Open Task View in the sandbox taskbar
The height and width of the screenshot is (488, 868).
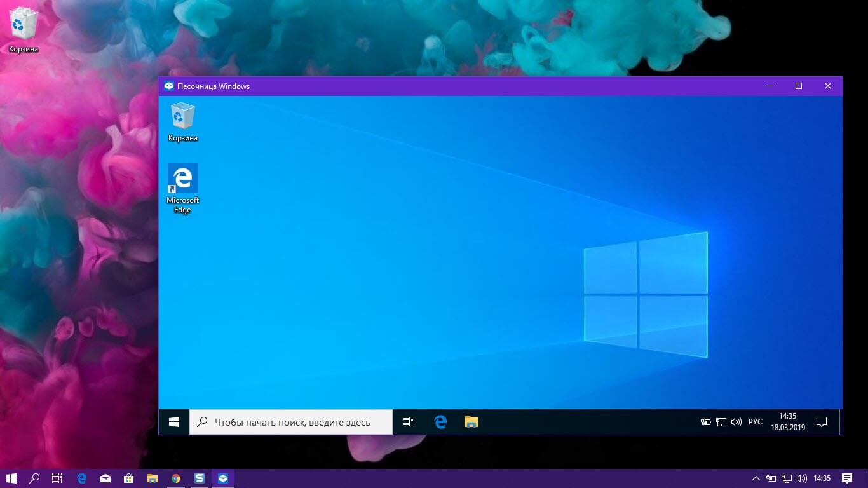pyautogui.click(x=407, y=421)
